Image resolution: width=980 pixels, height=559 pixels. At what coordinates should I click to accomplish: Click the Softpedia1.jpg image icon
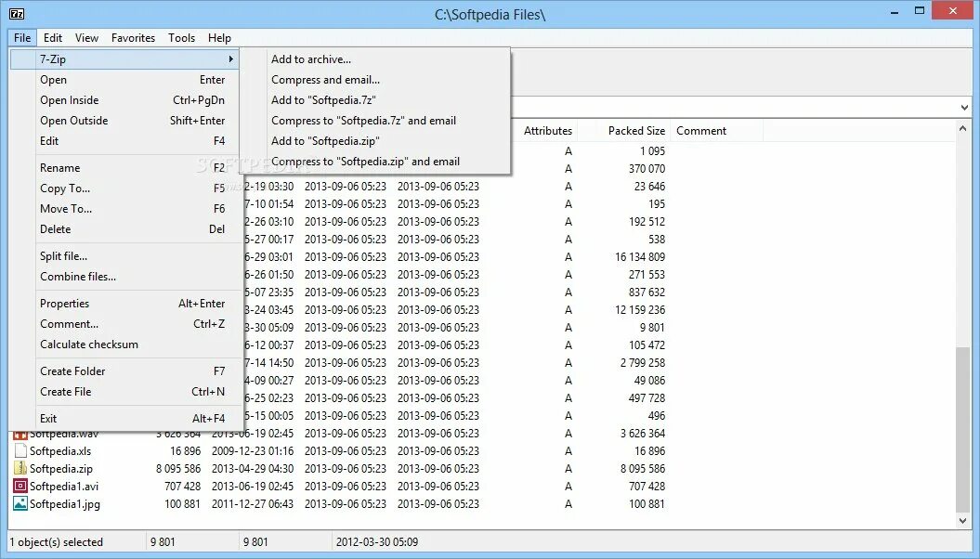coord(20,503)
